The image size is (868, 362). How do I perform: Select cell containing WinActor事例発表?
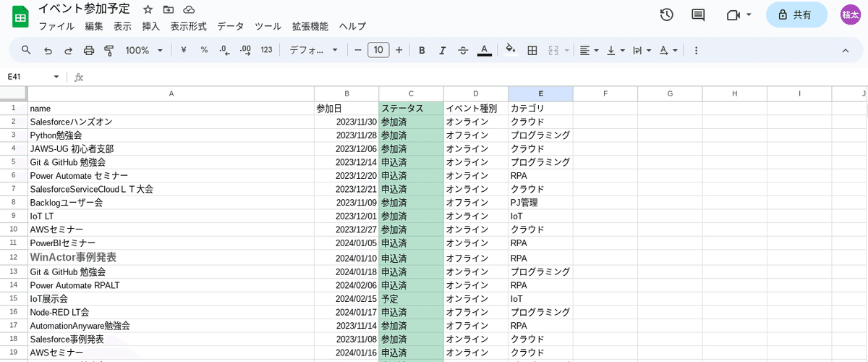pyautogui.click(x=171, y=257)
